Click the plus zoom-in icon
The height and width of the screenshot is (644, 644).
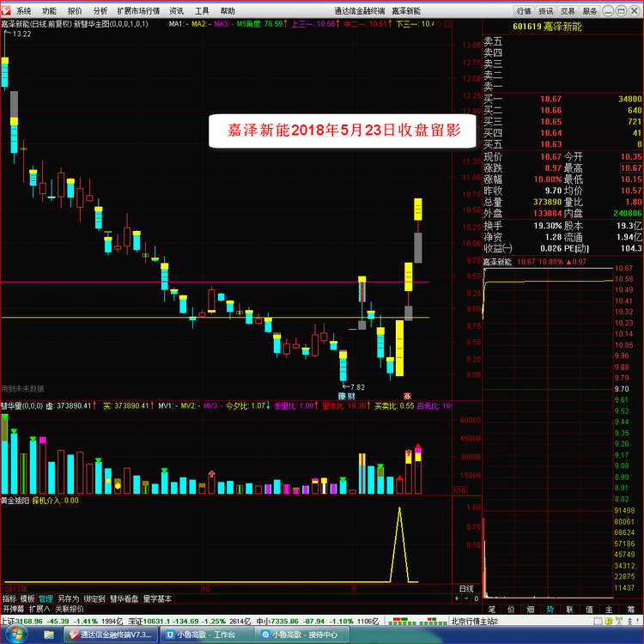coord(457,598)
